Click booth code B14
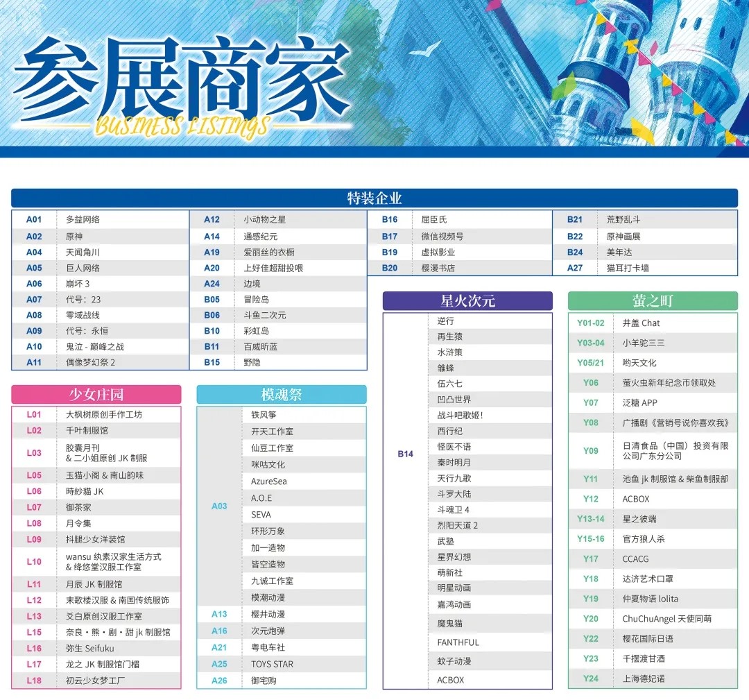Viewport: 749px width, 700px height. tap(406, 454)
